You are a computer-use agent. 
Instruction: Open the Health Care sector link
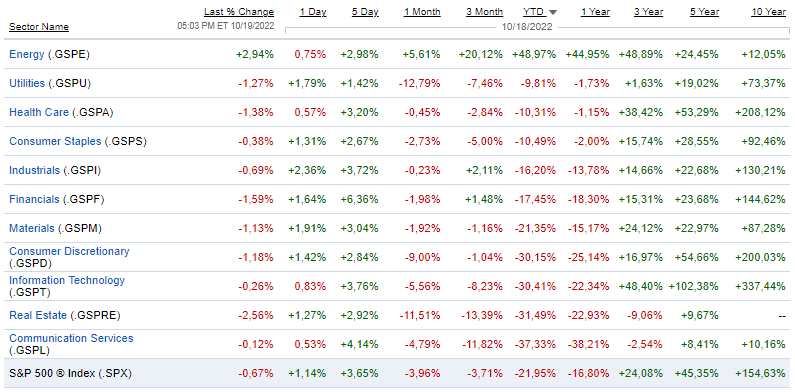(39, 112)
